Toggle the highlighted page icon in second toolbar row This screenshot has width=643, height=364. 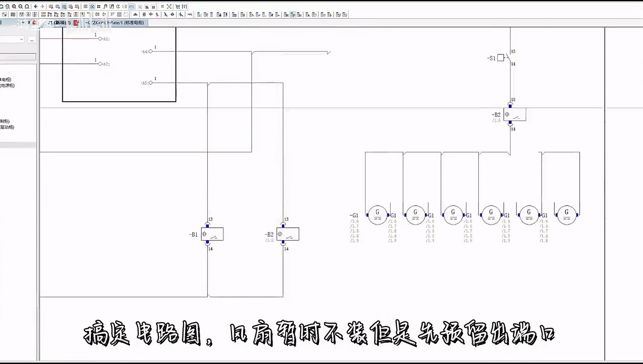click(x=293, y=15)
